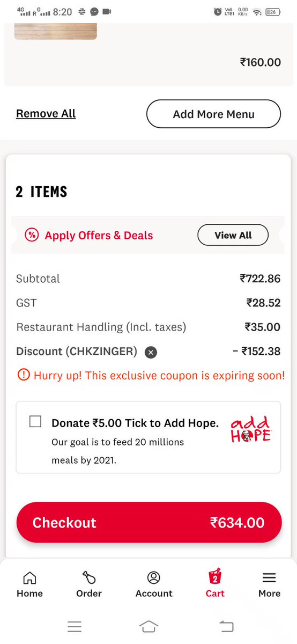Tick the Donate ₹5.00 checkbox
This screenshot has width=297, height=644.
(x=35, y=422)
